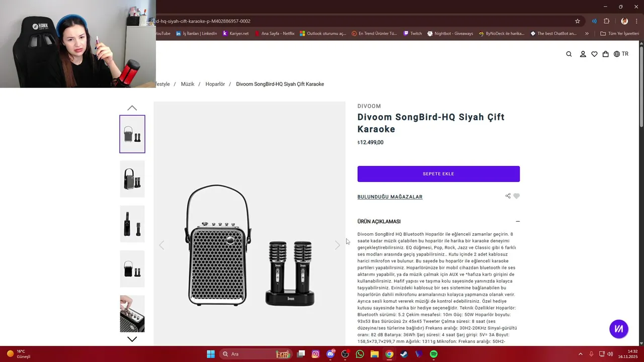Collapse the ÜRÜN AÇIKLAMASI section
Image resolution: width=644 pixels, height=362 pixels.
coord(518,222)
